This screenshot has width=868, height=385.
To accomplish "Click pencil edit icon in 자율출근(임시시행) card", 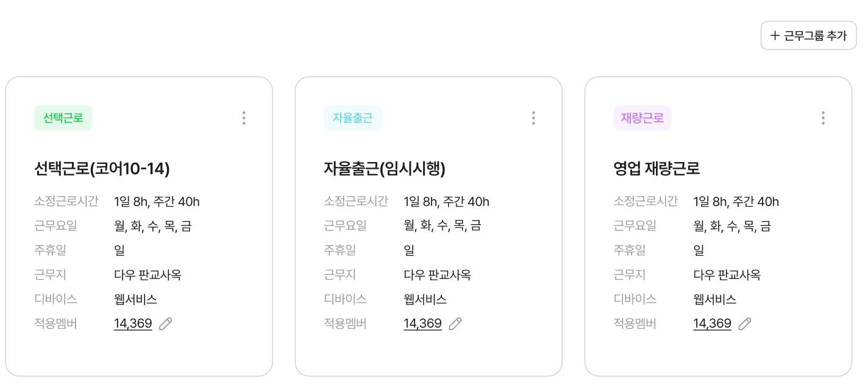I will click(x=455, y=324).
